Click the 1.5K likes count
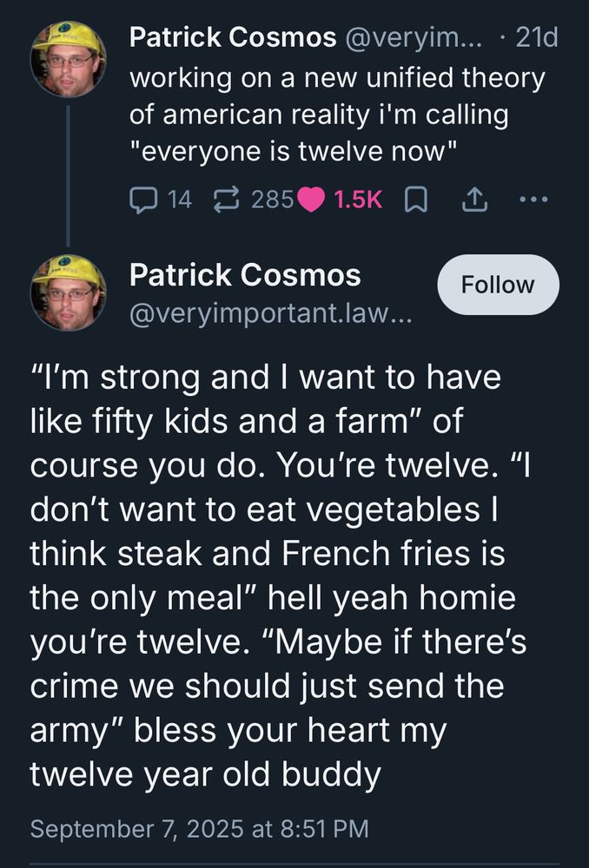The image size is (589, 868). pos(358,200)
